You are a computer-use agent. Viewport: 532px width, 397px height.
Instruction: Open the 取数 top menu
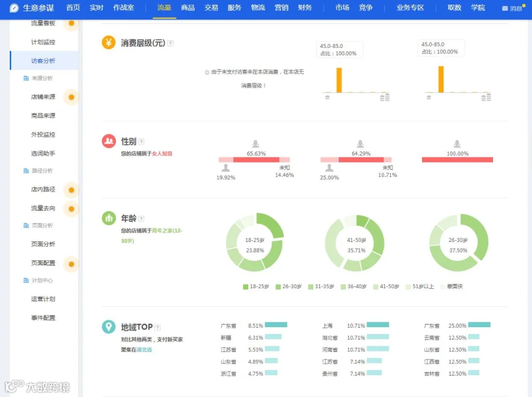455,8
